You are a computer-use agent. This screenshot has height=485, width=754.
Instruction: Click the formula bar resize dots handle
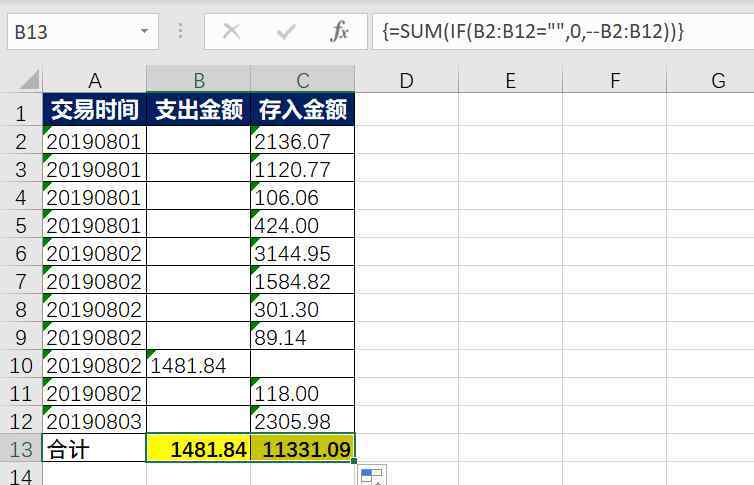(181, 32)
